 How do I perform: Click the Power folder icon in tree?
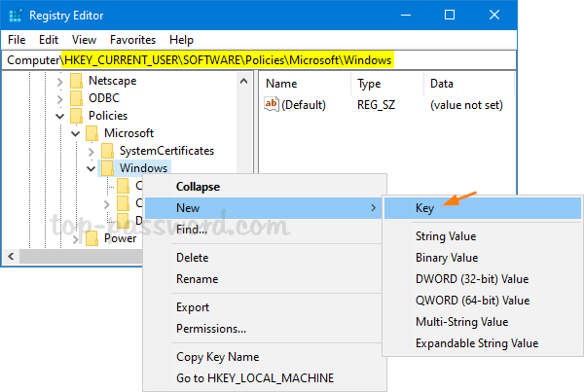coord(91,238)
